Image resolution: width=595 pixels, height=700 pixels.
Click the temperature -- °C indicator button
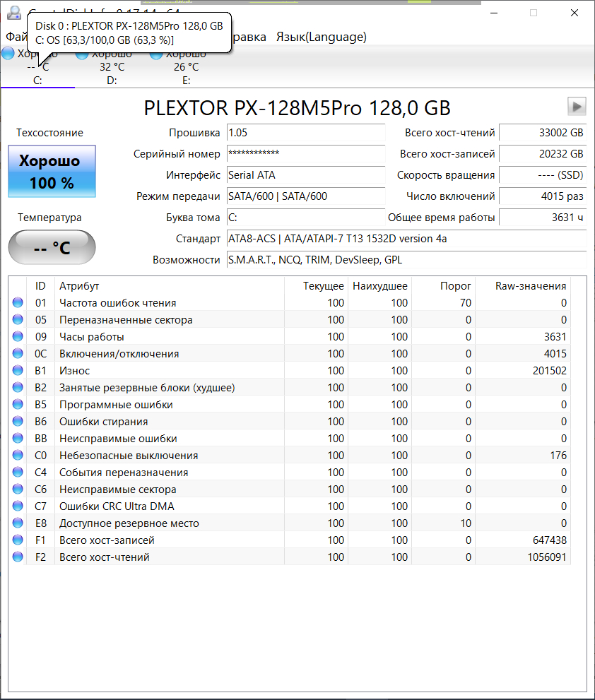point(52,247)
